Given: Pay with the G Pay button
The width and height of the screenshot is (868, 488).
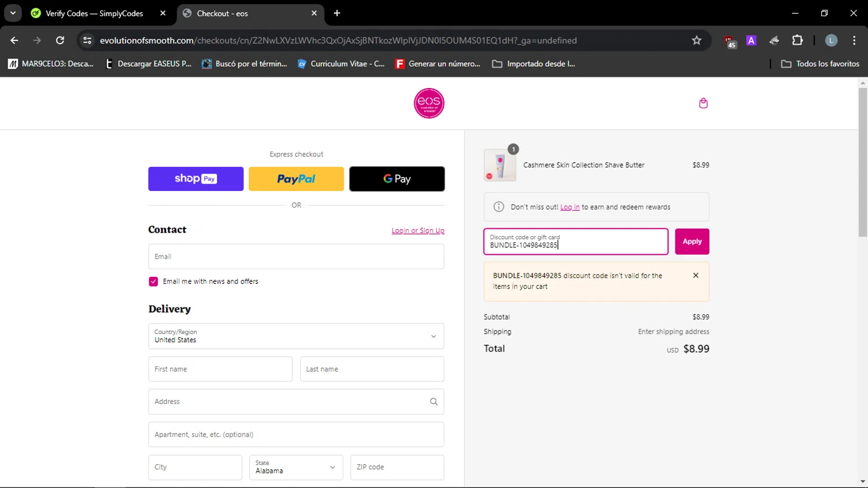Looking at the screenshot, I should point(397,179).
